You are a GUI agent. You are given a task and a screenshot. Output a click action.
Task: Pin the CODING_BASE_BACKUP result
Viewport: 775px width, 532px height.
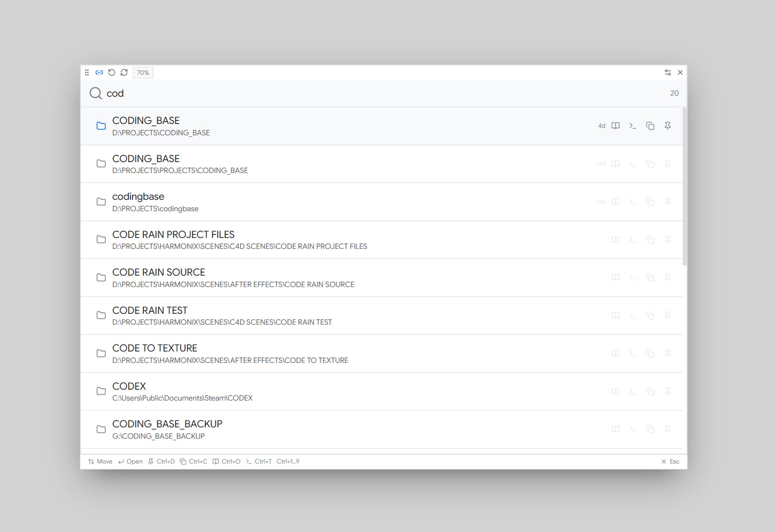(667, 429)
